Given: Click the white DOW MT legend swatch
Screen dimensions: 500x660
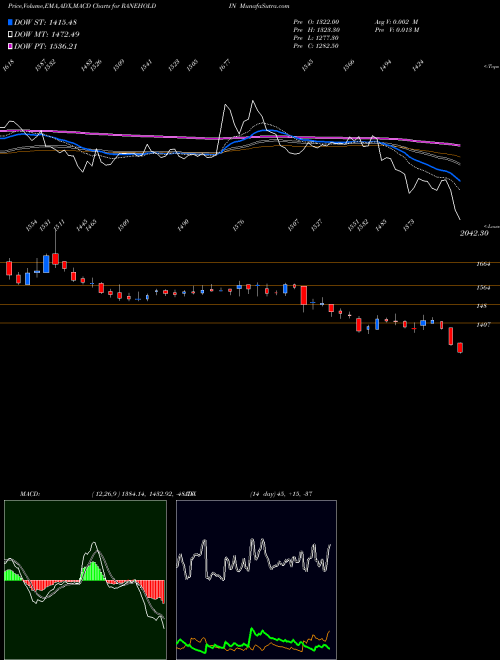Looking at the screenshot, I should tap(10, 34).
